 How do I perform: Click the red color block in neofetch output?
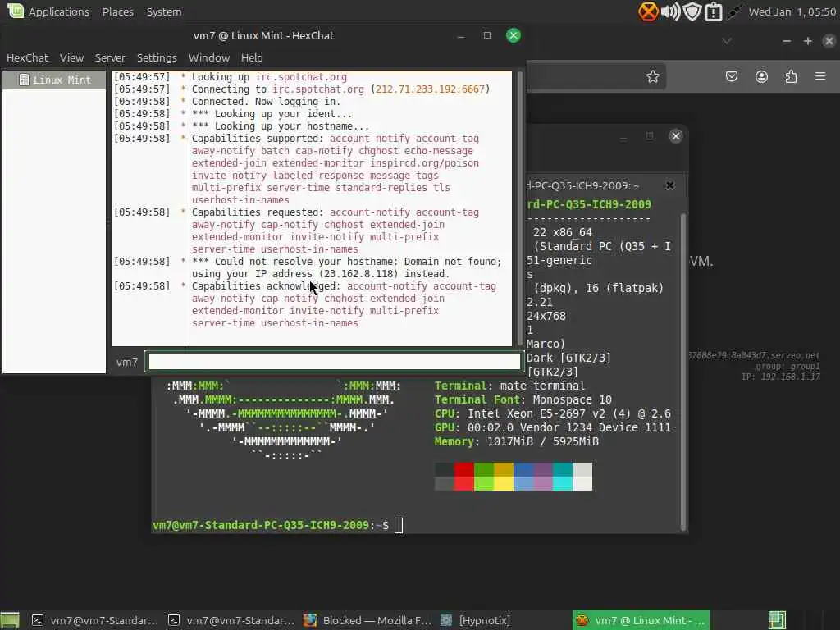point(464,477)
